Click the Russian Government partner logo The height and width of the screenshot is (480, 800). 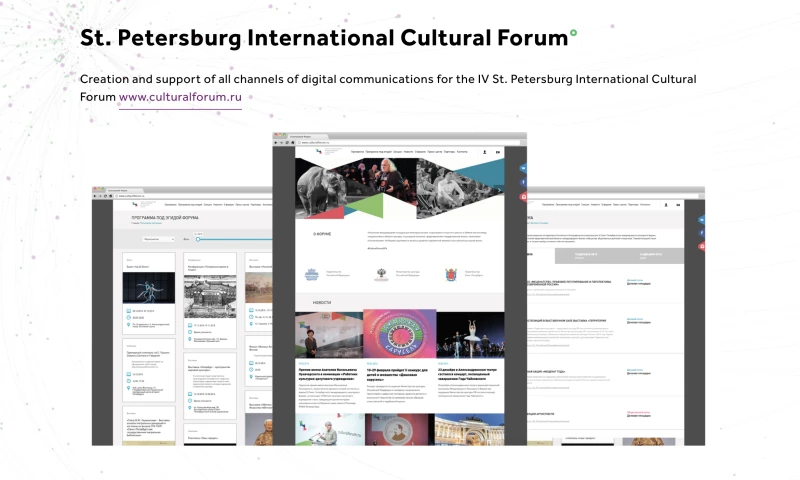[x=310, y=273]
